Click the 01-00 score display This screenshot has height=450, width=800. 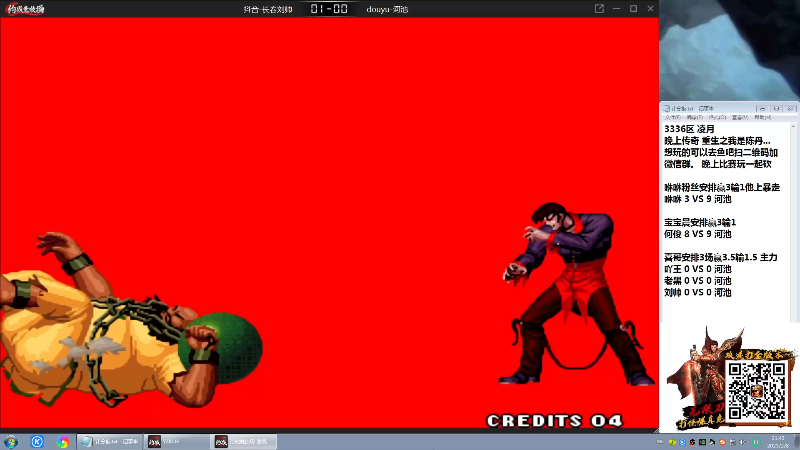point(329,9)
